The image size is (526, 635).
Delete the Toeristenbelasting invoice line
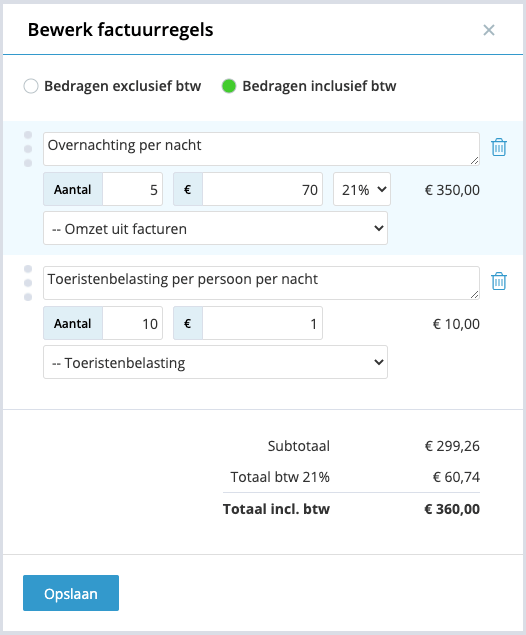point(498,281)
